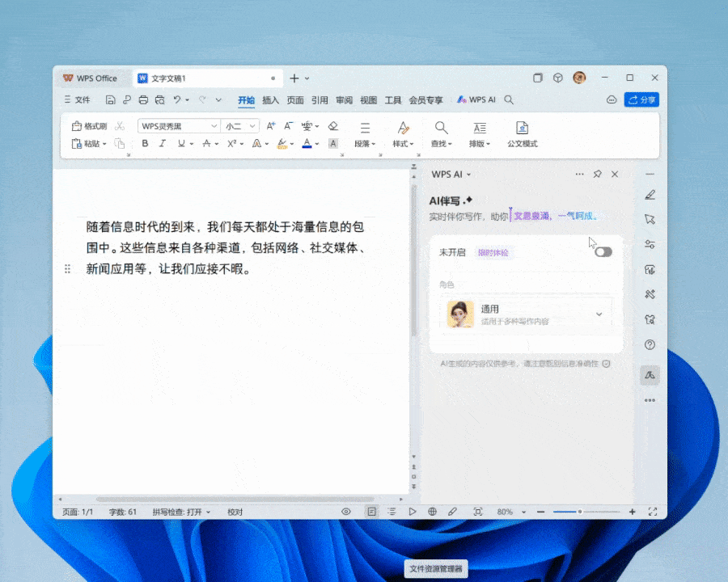Open the 会员专享 tab
This screenshot has height=582, width=728.
click(425, 100)
